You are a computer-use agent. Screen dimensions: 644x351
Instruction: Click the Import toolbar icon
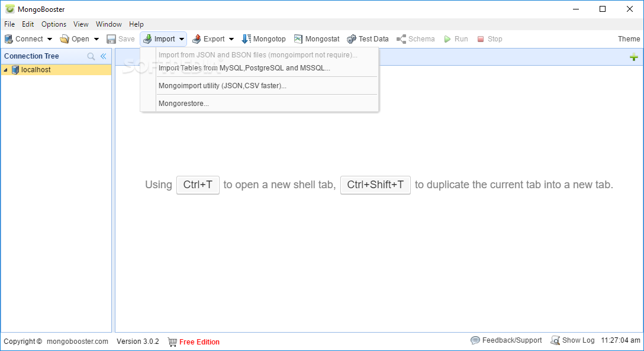coord(147,39)
